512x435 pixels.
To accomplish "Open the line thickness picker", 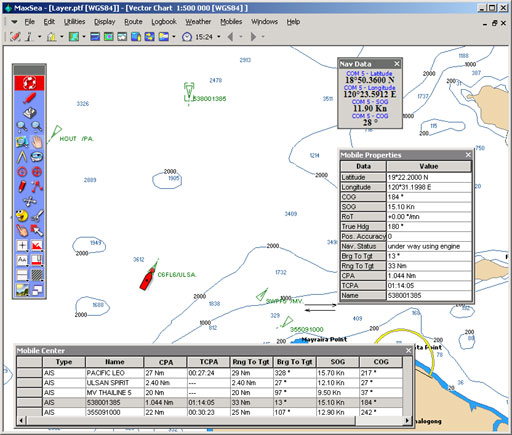I will pos(22,275).
